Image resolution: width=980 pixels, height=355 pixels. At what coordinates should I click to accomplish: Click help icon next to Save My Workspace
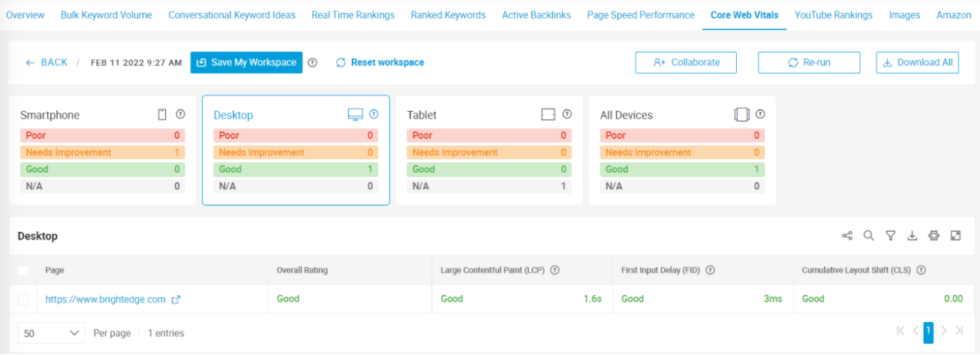click(313, 63)
